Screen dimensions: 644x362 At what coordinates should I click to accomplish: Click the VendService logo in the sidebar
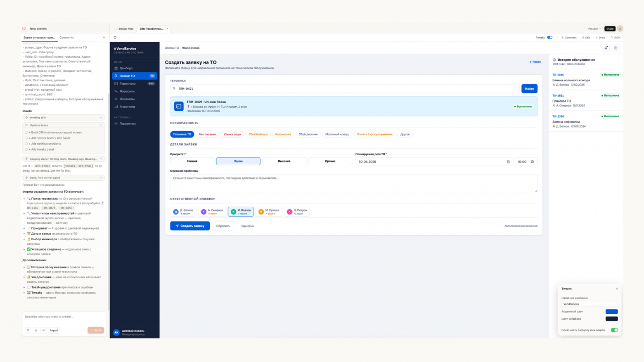(x=125, y=49)
